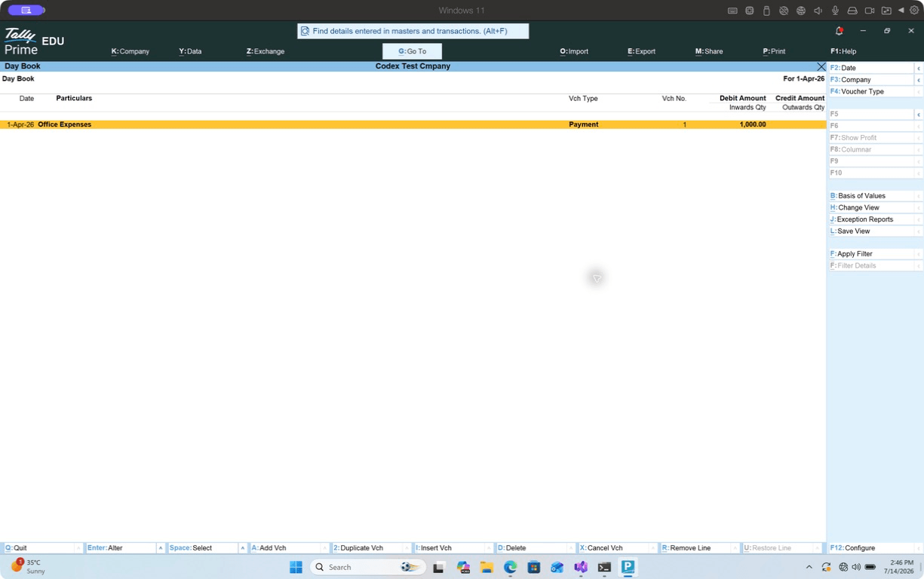Close the Day Book report with the X icon

821,66
